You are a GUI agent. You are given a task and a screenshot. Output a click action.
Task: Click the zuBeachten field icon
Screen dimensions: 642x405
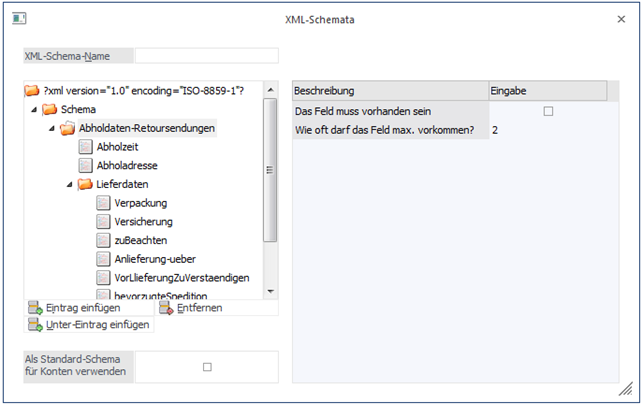pyautogui.click(x=104, y=240)
